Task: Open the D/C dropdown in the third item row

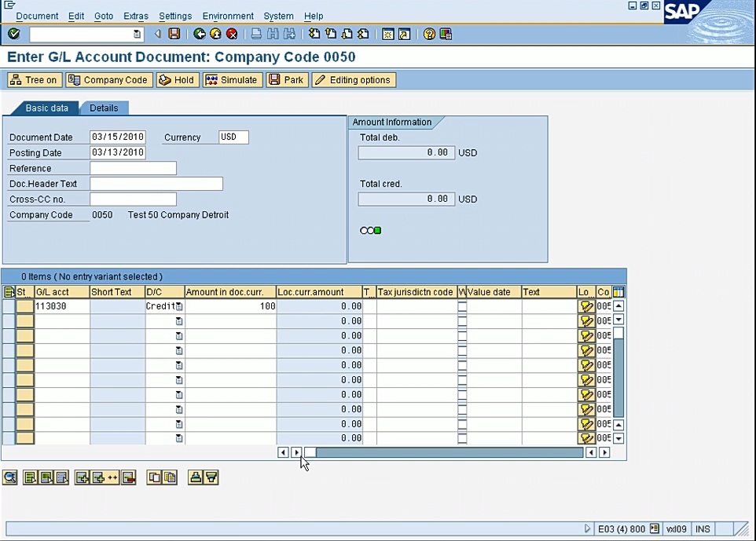Action: click(179, 336)
